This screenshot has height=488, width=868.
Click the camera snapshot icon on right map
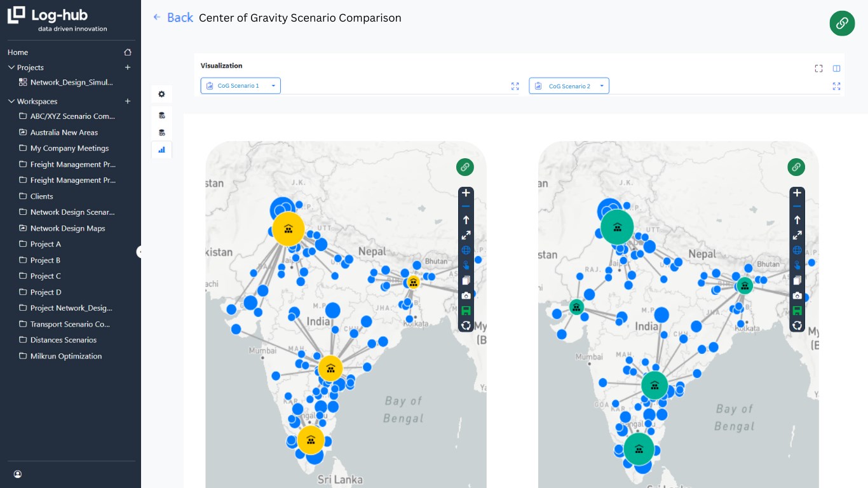click(797, 295)
